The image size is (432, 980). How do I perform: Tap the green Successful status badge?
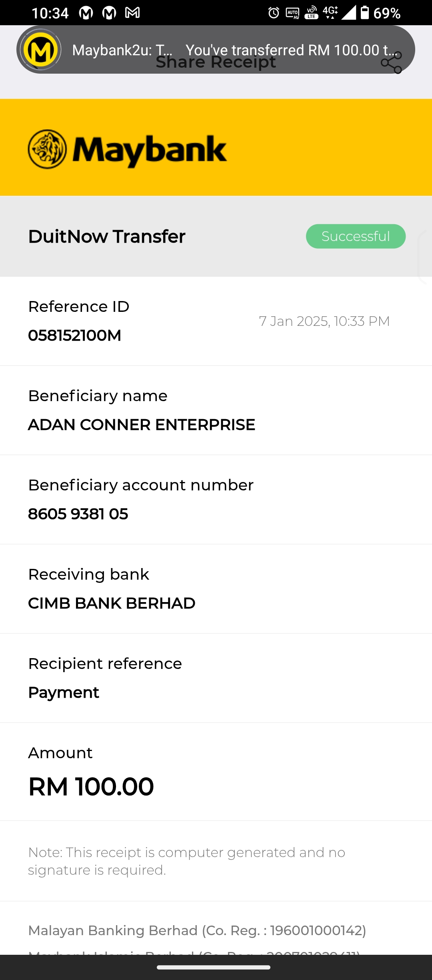pos(356,236)
